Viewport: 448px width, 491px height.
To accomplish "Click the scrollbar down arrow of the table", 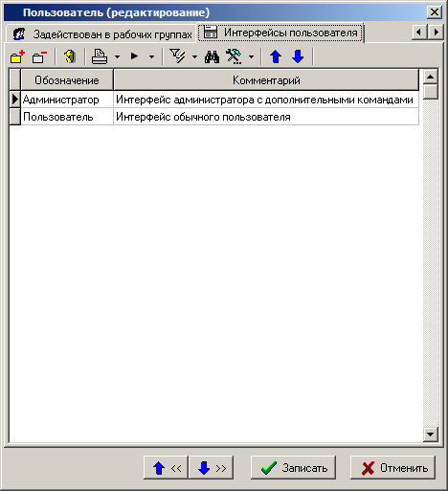I will tap(430, 435).
